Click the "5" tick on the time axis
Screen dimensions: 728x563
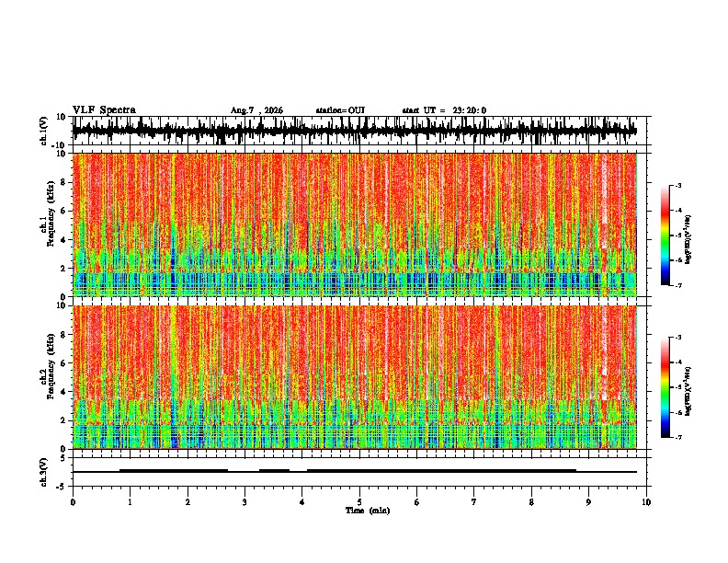[359, 502]
